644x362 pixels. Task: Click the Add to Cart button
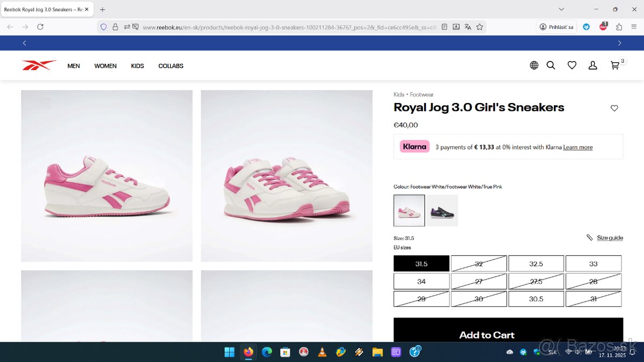[486, 334]
